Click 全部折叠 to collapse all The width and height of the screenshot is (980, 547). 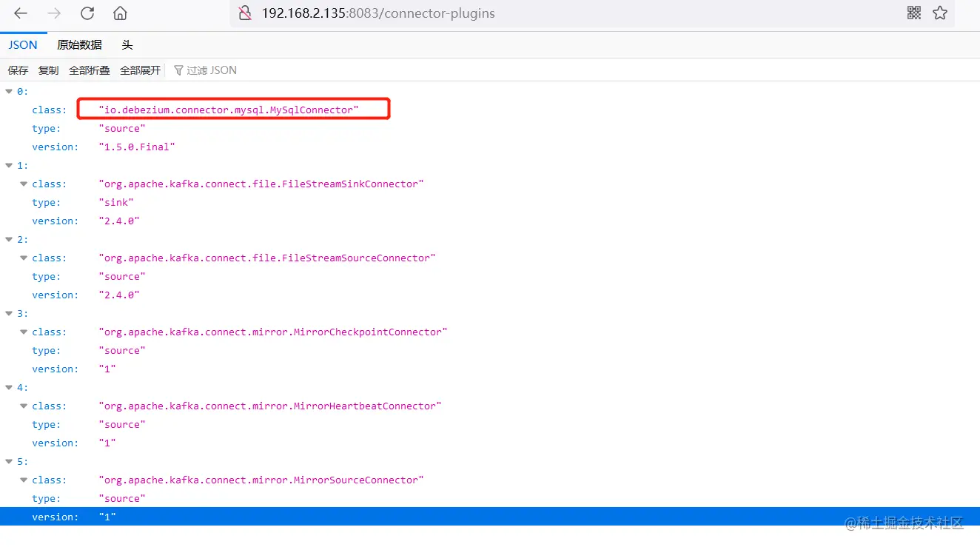click(x=89, y=70)
